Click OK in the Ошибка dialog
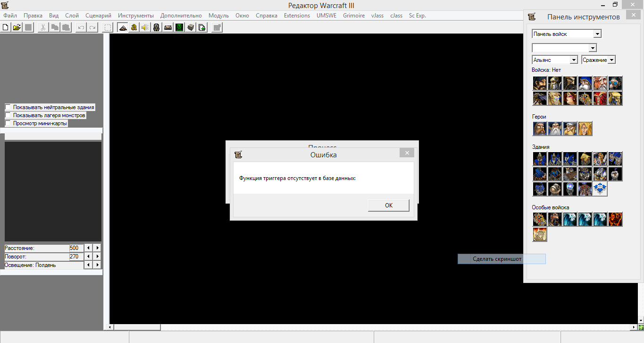644x343 pixels. pos(389,205)
